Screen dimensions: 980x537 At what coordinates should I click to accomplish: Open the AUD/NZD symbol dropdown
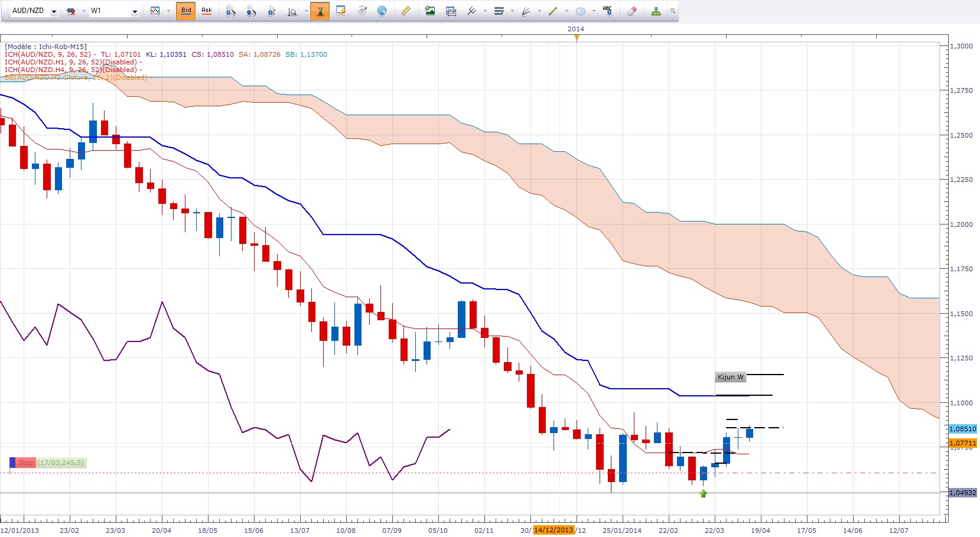point(54,11)
